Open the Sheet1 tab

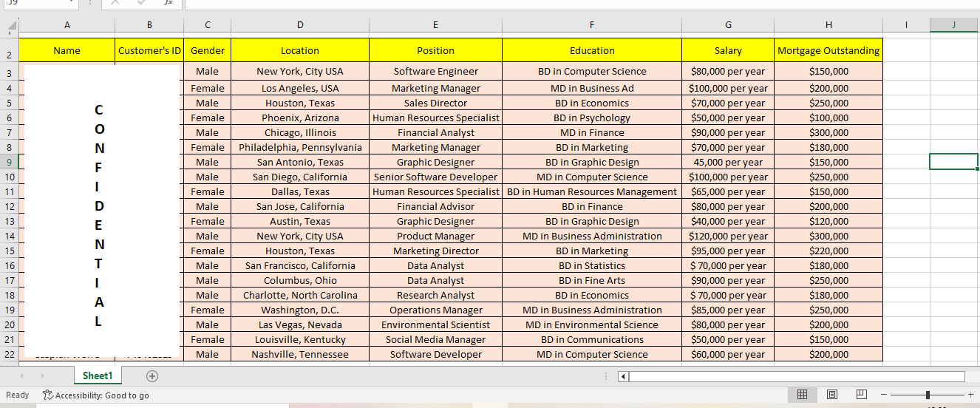[x=98, y=375]
